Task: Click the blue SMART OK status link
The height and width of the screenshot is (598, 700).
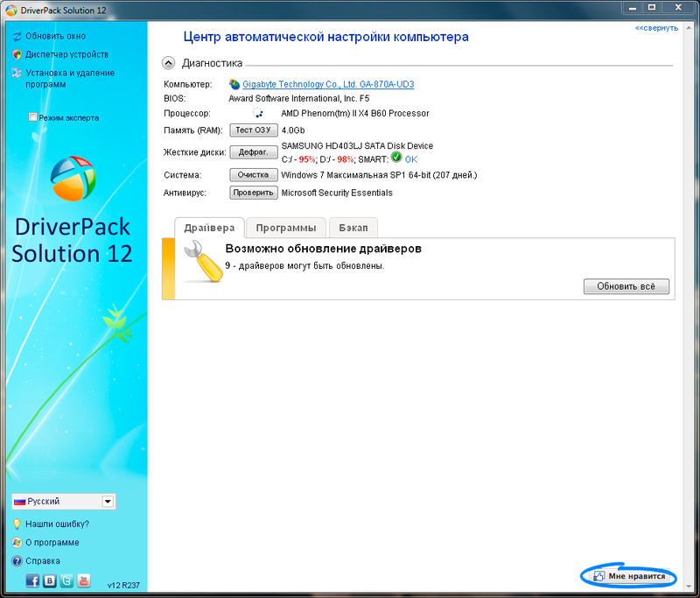Action: [411, 159]
